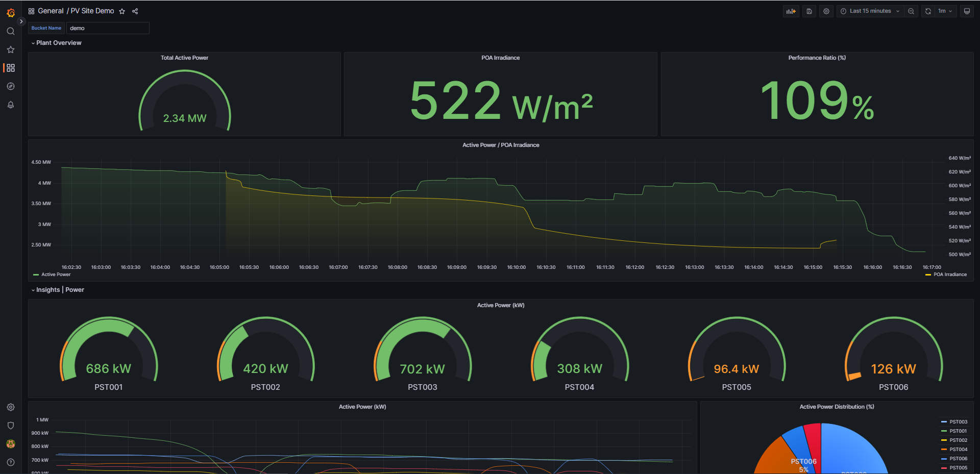Open the user profile avatar
Screen dimensions: 980x474
pos(11,444)
